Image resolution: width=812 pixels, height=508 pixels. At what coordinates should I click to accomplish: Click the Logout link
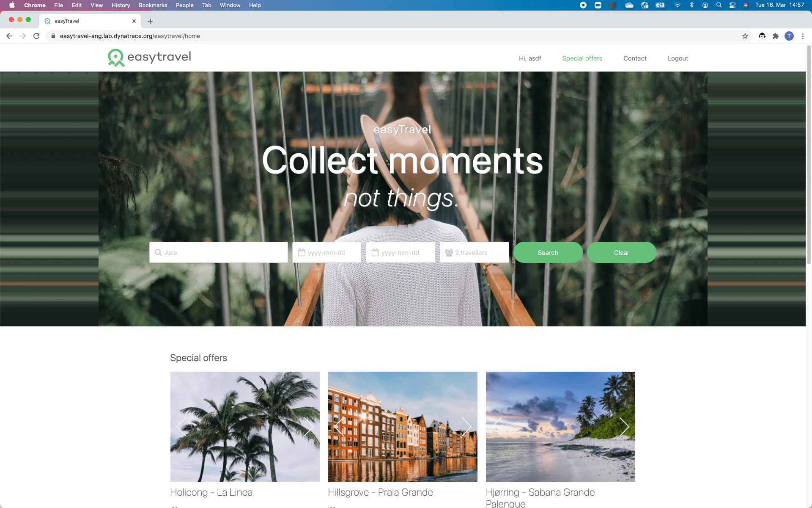[678, 58]
